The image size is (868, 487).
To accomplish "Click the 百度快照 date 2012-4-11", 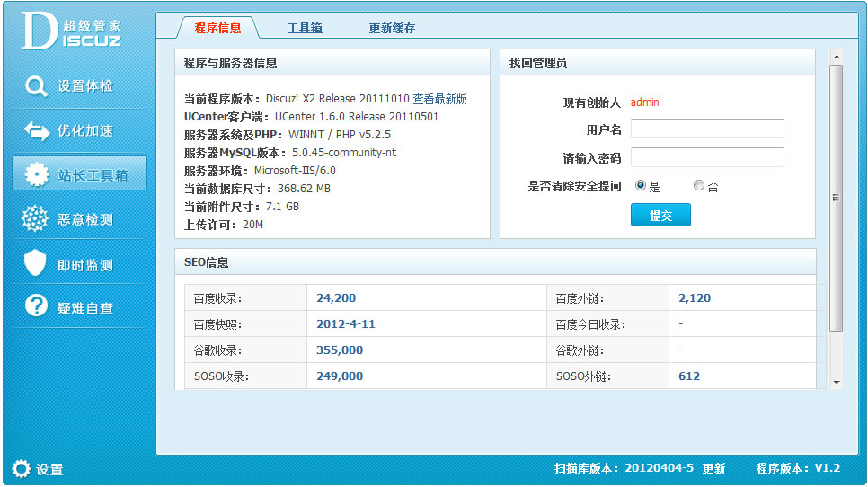I will click(345, 323).
